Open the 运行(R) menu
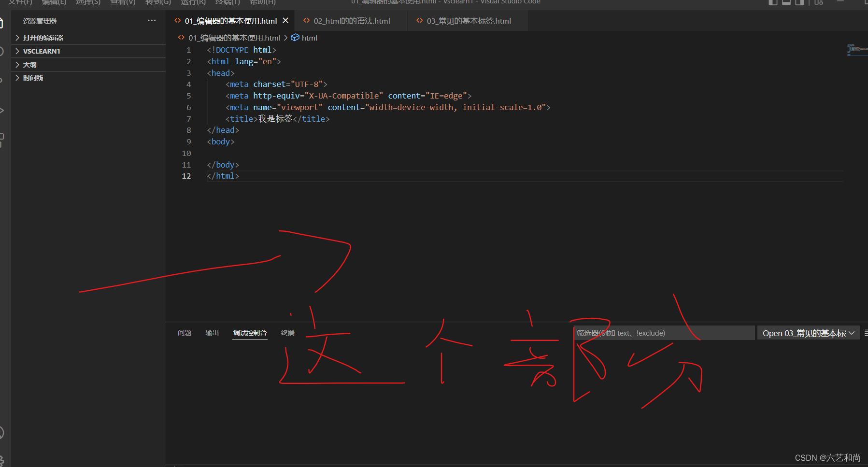Image resolution: width=868 pixels, height=467 pixels. coord(193,2)
